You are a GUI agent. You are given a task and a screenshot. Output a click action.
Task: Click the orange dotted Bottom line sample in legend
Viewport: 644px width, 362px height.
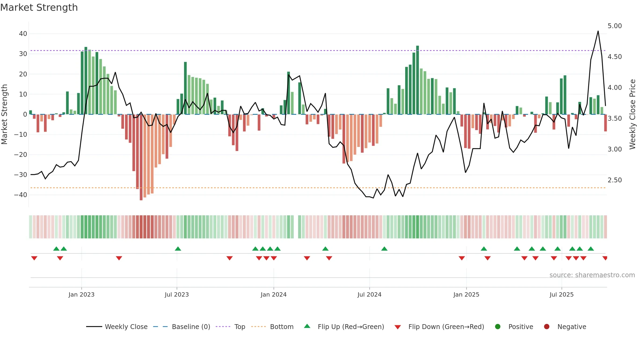click(x=258, y=327)
